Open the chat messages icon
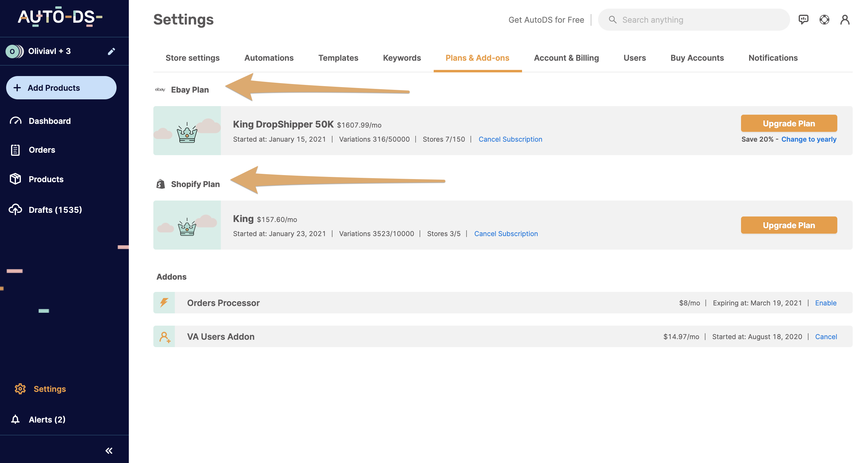Image resolution: width=868 pixels, height=463 pixels. [x=803, y=20]
